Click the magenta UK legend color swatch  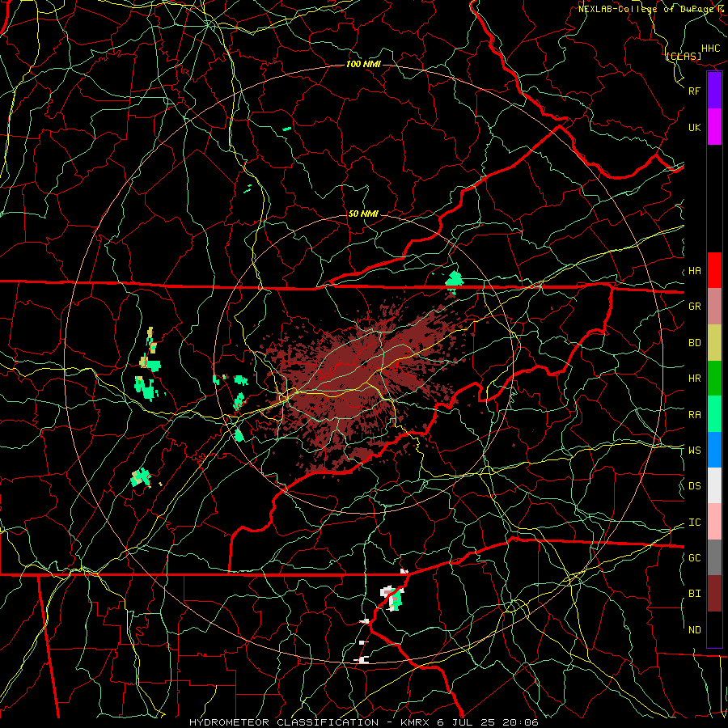point(714,127)
